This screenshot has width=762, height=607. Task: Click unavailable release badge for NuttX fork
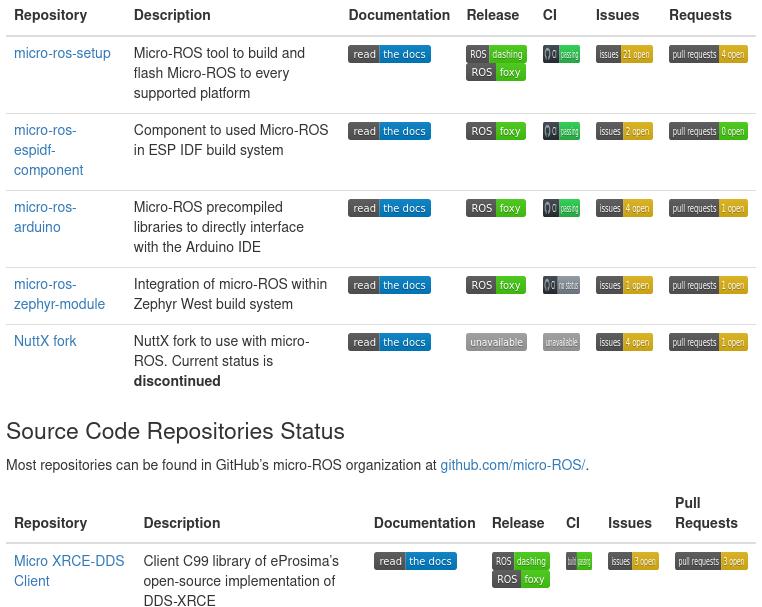point(496,342)
